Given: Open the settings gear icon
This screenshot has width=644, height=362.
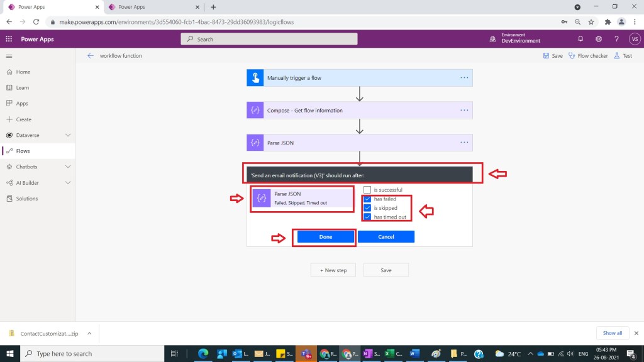Looking at the screenshot, I should pyautogui.click(x=598, y=39).
